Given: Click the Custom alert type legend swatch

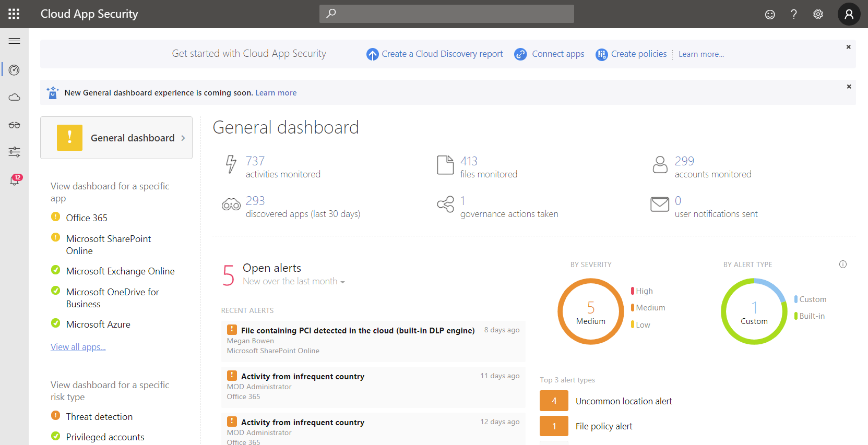Looking at the screenshot, I should click(796, 299).
